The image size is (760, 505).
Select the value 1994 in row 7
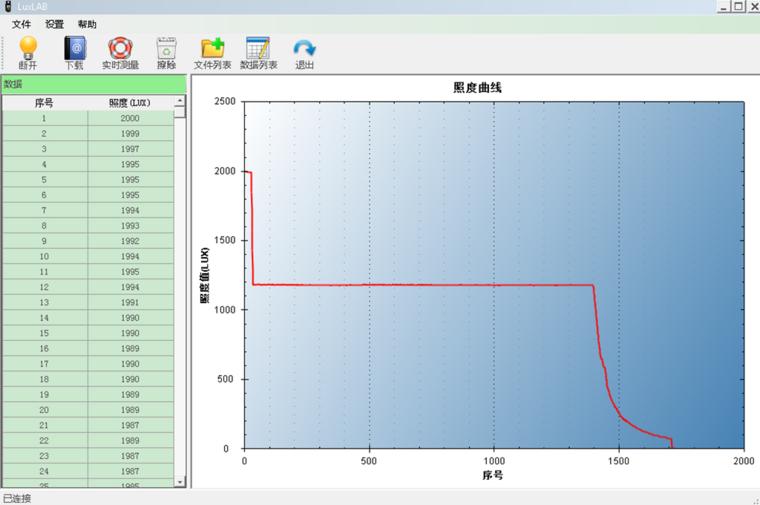130,210
